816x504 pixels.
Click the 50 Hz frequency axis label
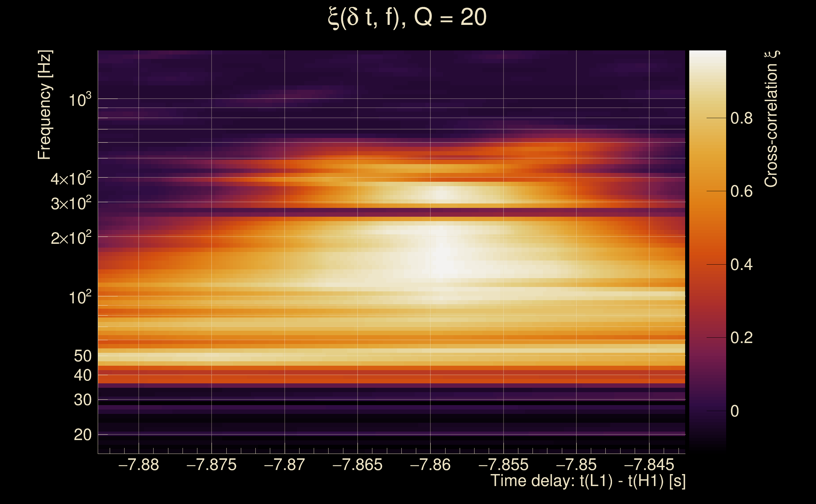82,356
